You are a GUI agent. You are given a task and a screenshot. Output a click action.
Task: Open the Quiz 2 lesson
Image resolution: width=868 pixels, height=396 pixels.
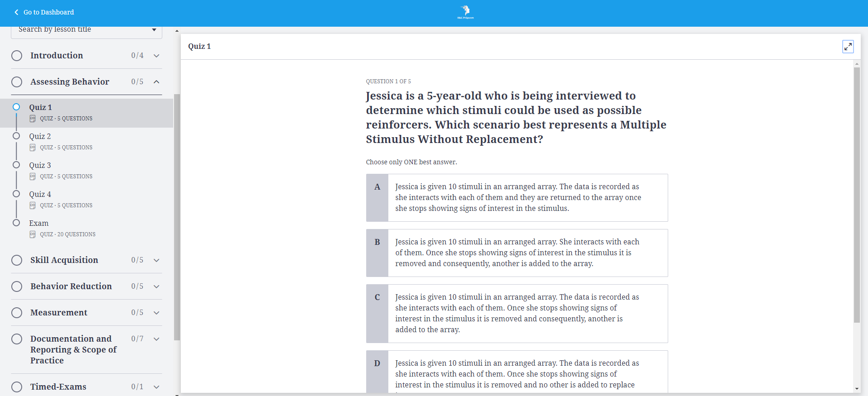tap(86, 142)
